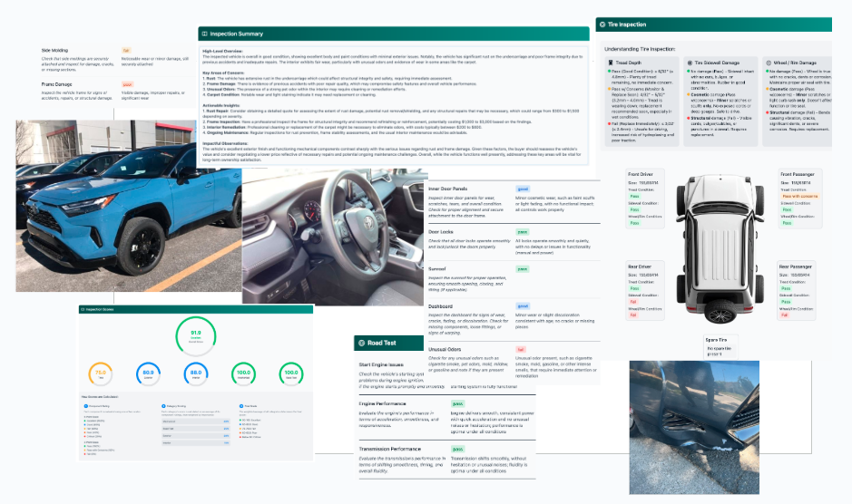Click the Engine Performance 'pass' badge
The image size is (852, 504).
tap(457, 403)
